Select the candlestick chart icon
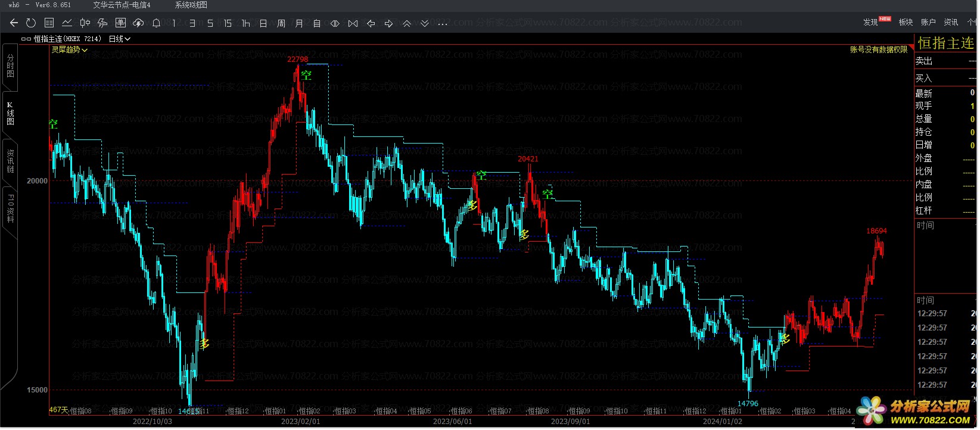Screen dimensions: 980x430 (x=85, y=23)
